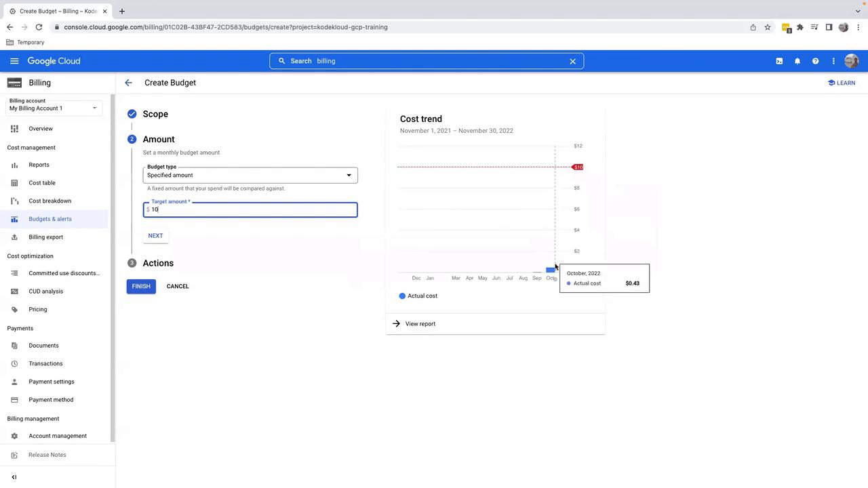The image size is (868, 488).
Task: Open the Google Cloud navigation hamburger menu
Action: click(14, 61)
